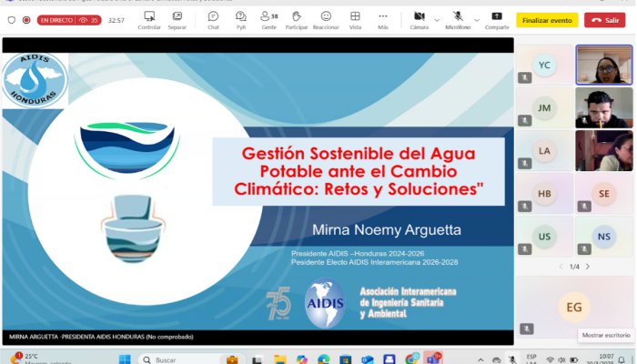Select the US participant tile

(544, 237)
